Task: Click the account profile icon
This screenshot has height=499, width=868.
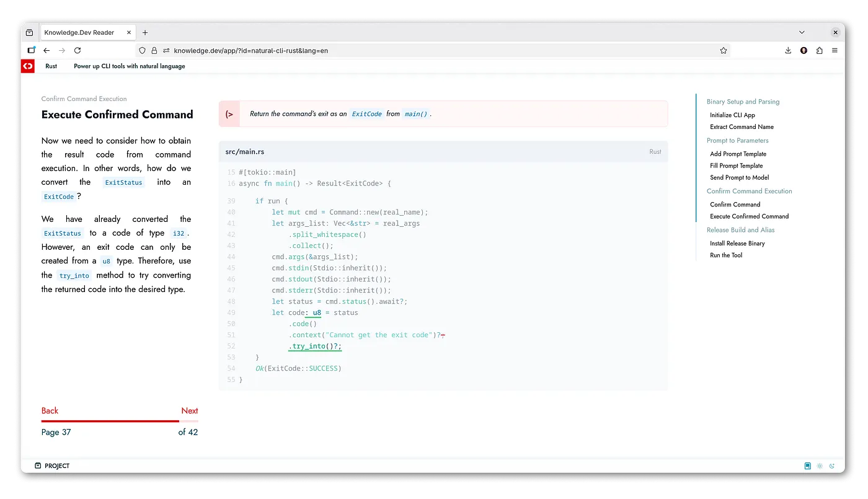Action: [804, 50]
